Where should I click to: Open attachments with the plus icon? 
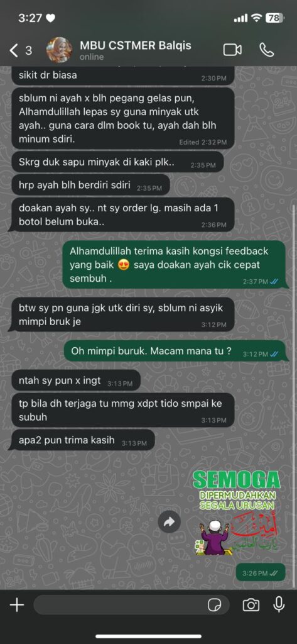coord(17,604)
